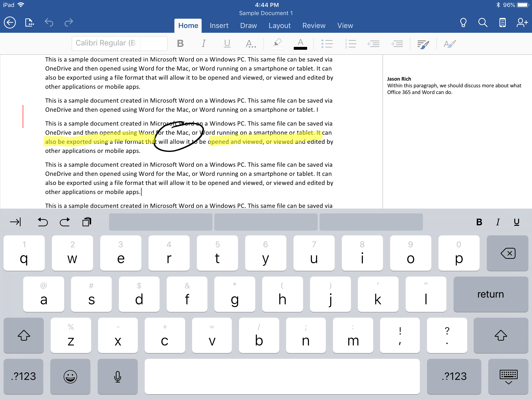Screen dimensions: 532x399
Task: Redo using the top bar arrow
Action: (x=69, y=23)
